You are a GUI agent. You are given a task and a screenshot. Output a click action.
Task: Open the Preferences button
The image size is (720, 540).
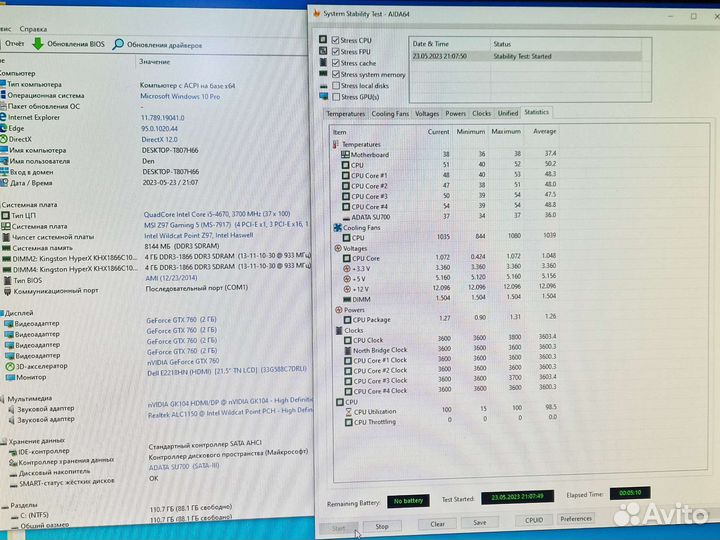point(576,518)
